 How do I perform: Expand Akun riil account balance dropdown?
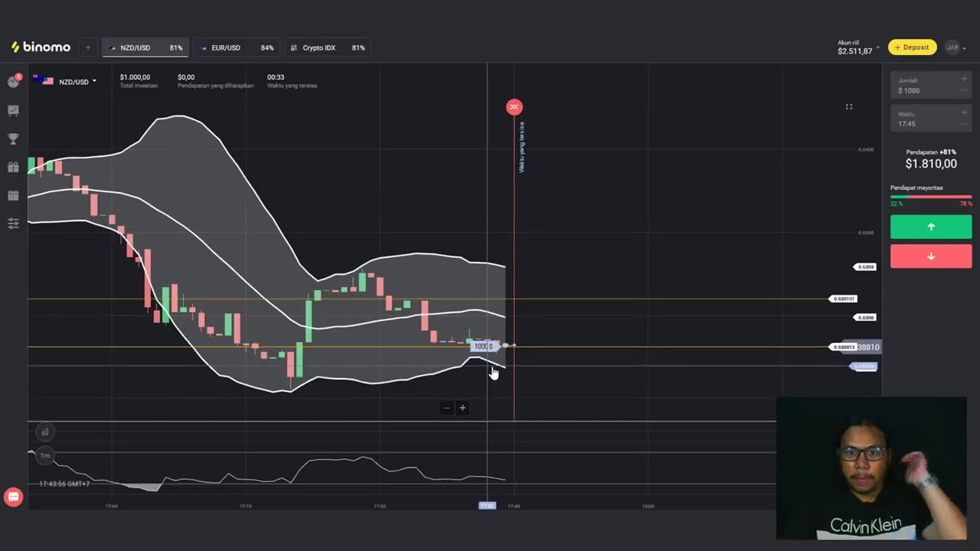pyautogui.click(x=857, y=47)
